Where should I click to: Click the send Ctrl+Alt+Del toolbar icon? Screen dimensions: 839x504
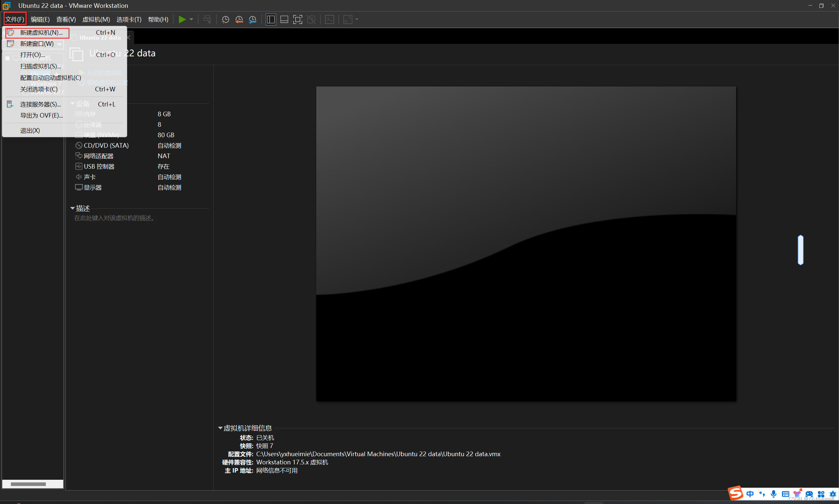[x=207, y=19]
